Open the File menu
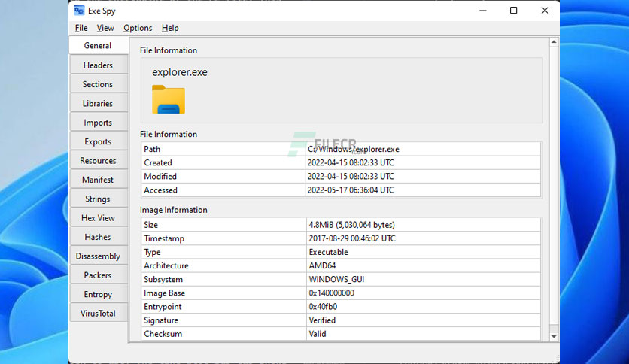This screenshot has width=629, height=364. click(x=81, y=28)
